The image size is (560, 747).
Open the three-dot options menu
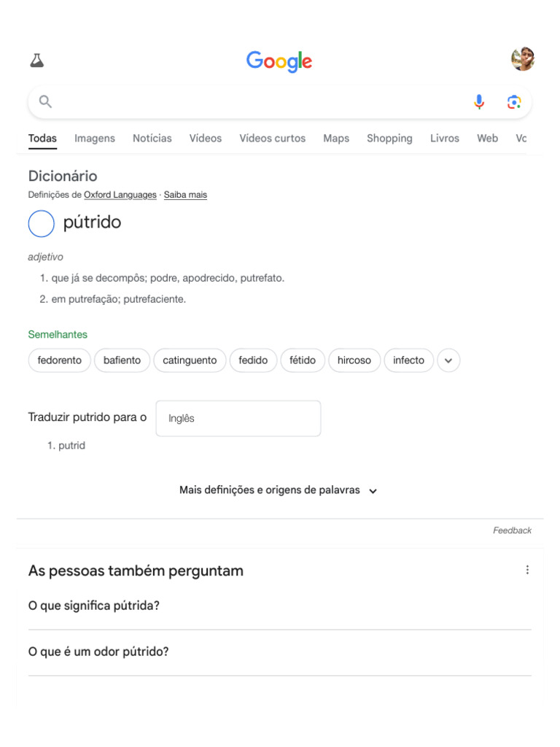click(x=527, y=570)
